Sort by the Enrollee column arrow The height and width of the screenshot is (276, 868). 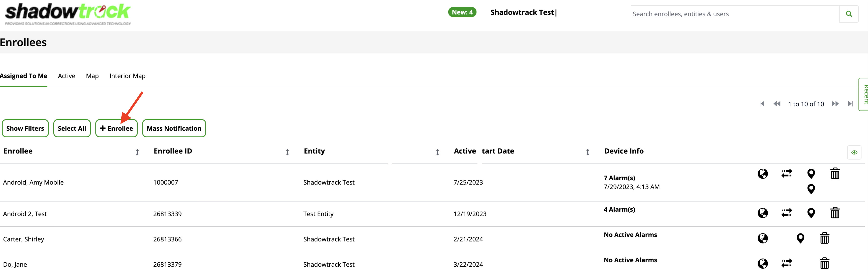pos(137,152)
